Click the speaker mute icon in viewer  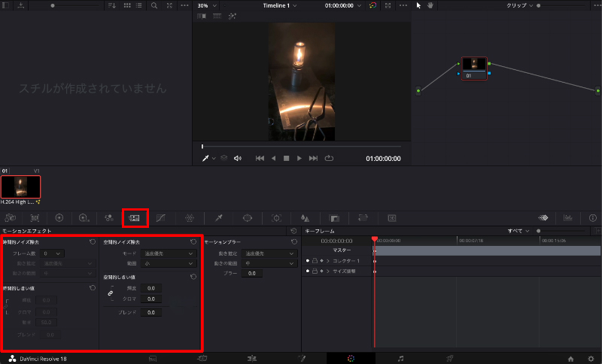tap(238, 158)
